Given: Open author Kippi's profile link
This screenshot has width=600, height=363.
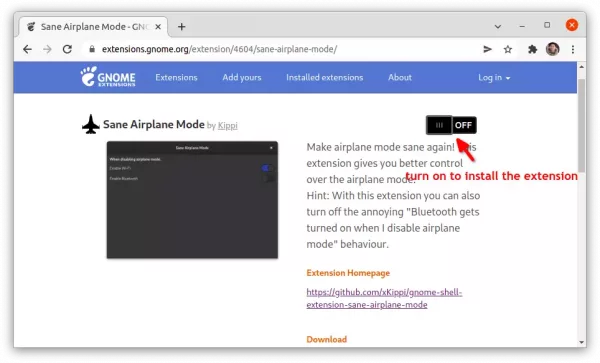Looking at the screenshot, I should point(228,125).
